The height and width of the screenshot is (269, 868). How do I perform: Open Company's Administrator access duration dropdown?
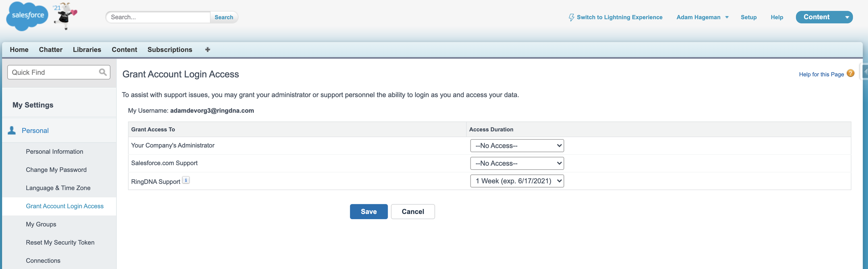tap(517, 146)
